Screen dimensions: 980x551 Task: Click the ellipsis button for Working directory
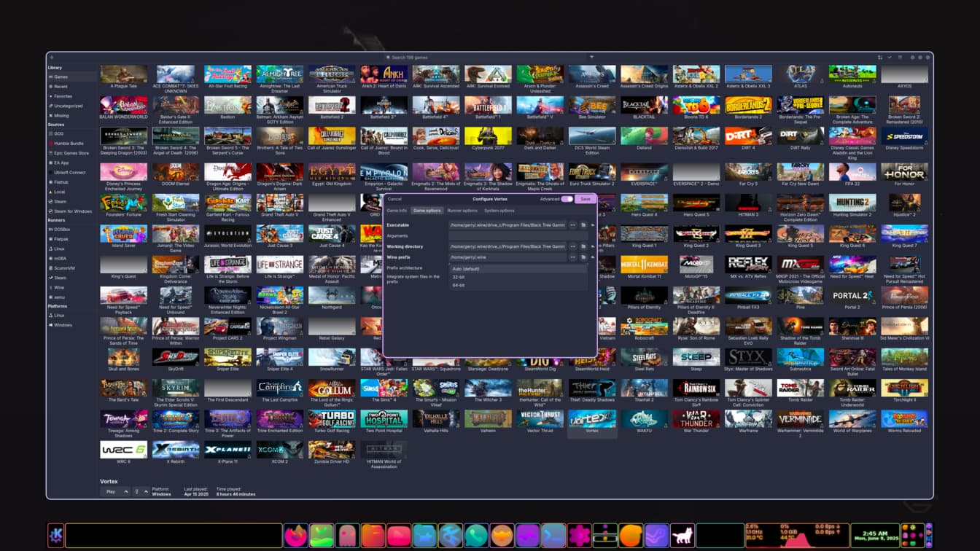point(573,246)
